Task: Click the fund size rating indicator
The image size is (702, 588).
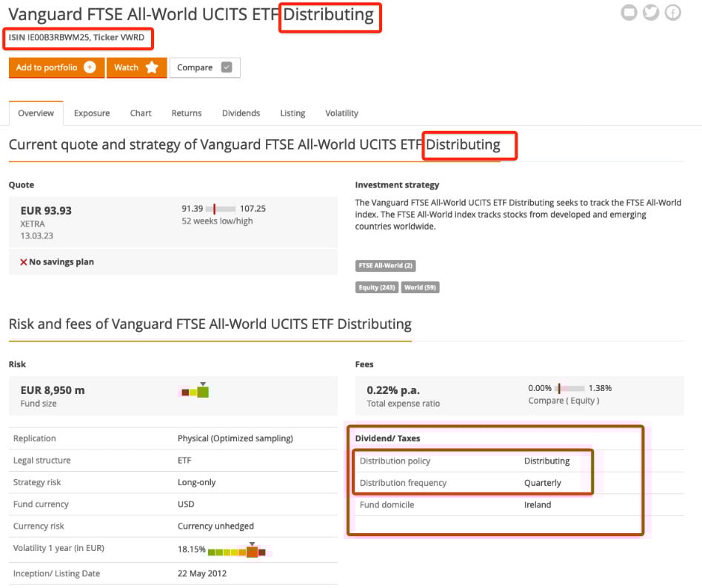Action: (x=195, y=391)
